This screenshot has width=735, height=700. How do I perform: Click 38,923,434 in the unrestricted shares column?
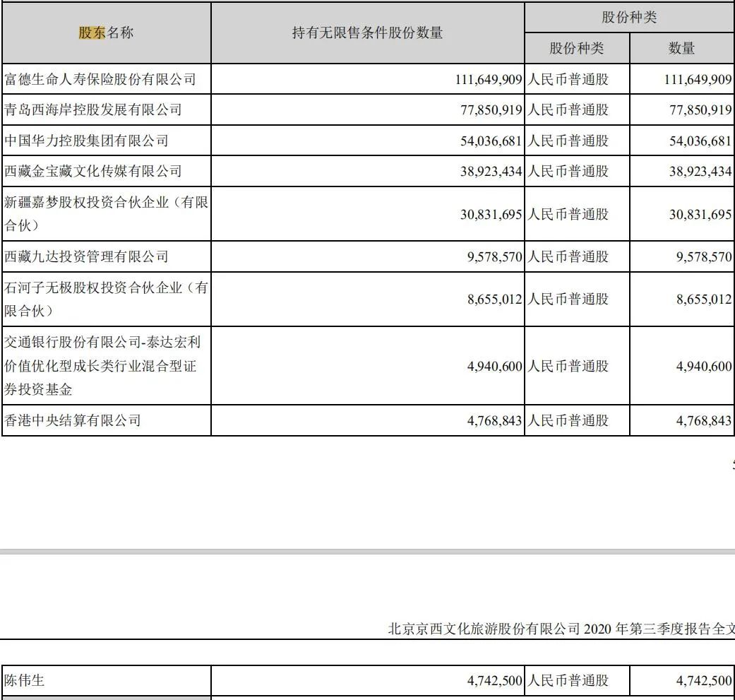point(491,172)
